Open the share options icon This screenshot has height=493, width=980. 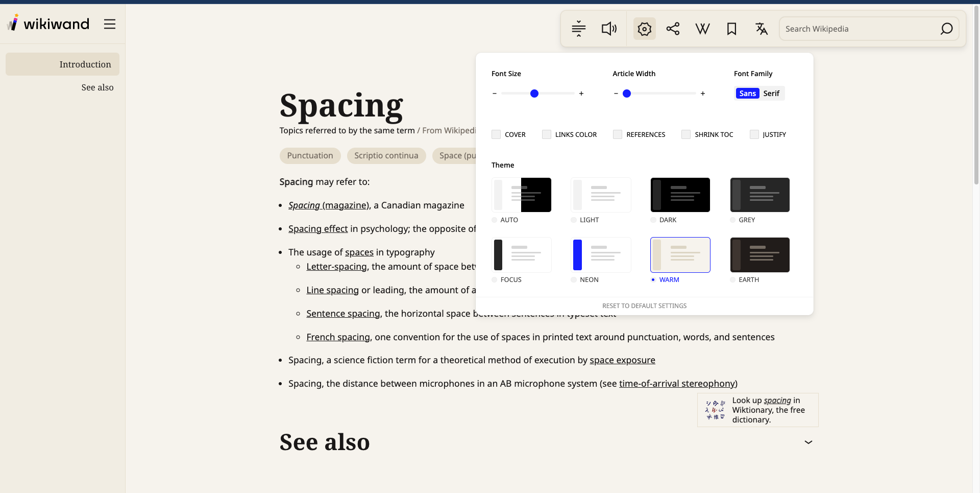pyautogui.click(x=673, y=29)
